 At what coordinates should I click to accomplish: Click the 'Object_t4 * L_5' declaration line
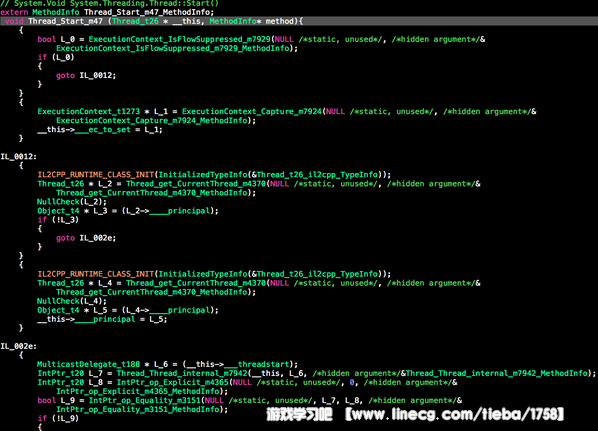coord(128,310)
